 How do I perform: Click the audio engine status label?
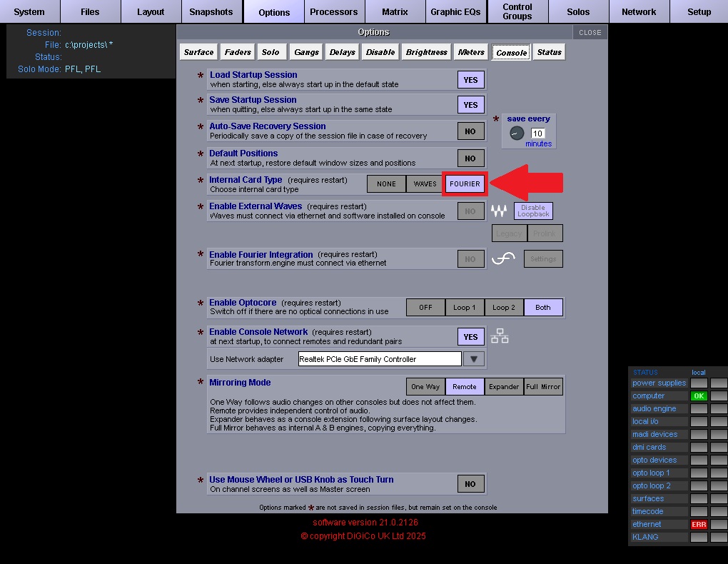click(x=654, y=409)
